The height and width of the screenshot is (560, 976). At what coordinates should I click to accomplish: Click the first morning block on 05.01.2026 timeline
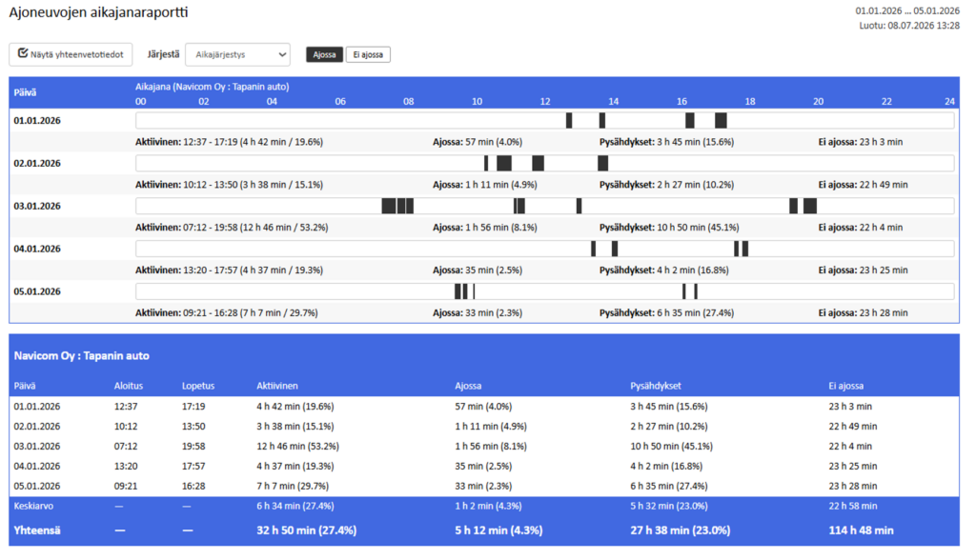(457, 291)
